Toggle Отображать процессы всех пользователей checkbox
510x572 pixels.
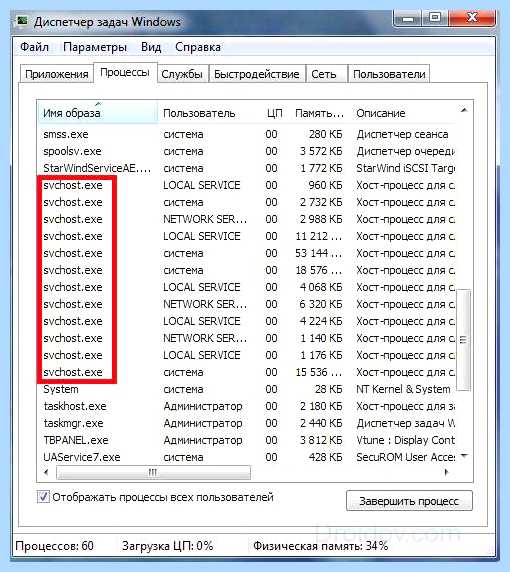coord(43,497)
